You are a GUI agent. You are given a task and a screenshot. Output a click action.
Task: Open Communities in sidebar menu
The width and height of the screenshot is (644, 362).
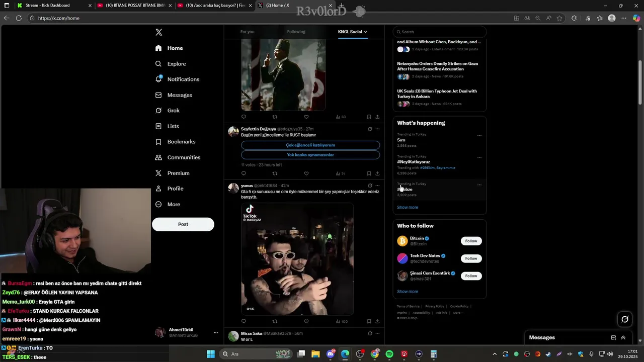[x=178, y=157]
